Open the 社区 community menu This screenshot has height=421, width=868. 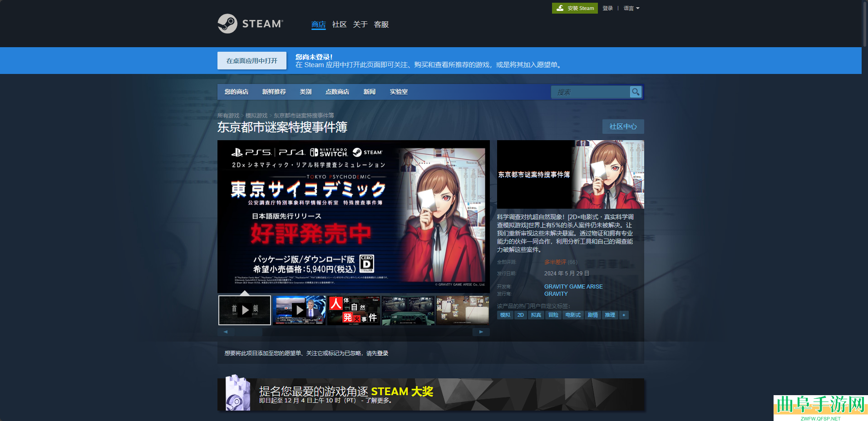pos(339,24)
